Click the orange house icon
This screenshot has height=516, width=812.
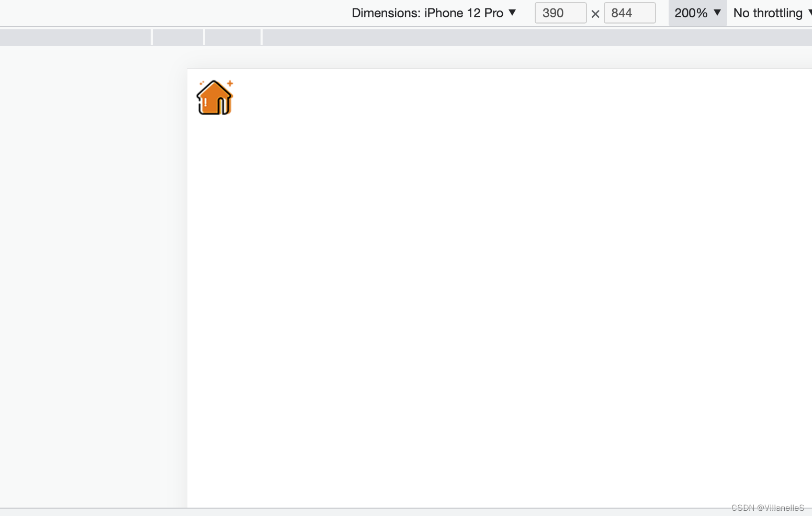(215, 97)
